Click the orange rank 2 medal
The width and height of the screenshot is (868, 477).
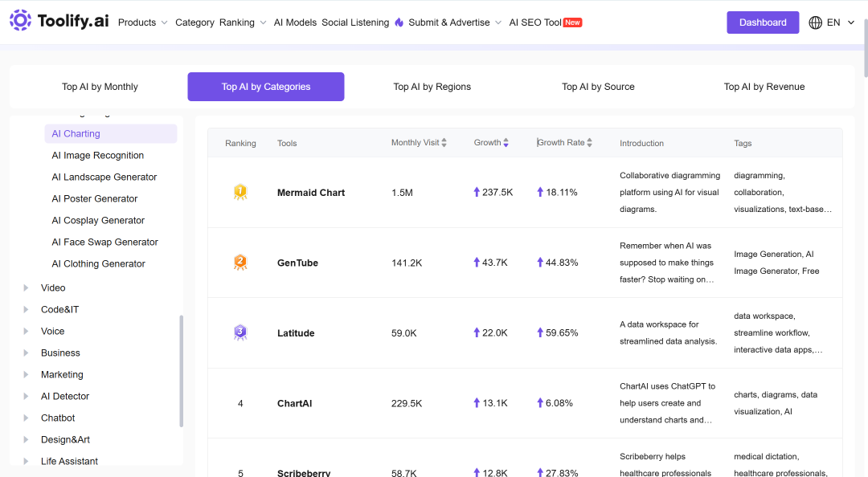(240, 263)
